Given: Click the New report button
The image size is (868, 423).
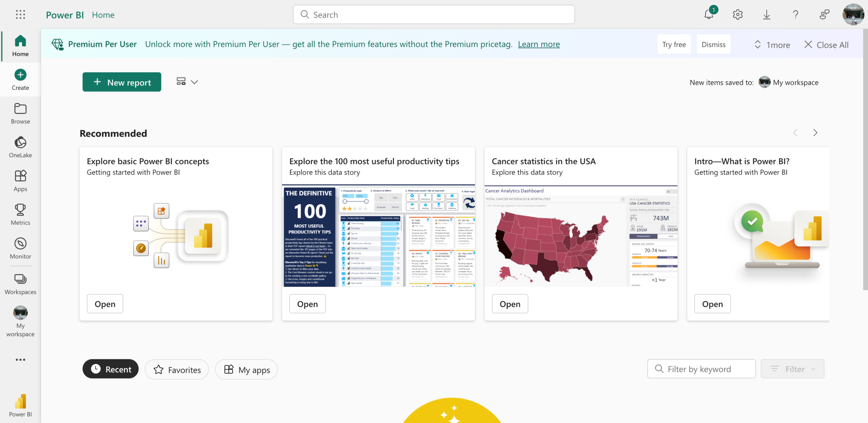Looking at the screenshot, I should point(122,82).
